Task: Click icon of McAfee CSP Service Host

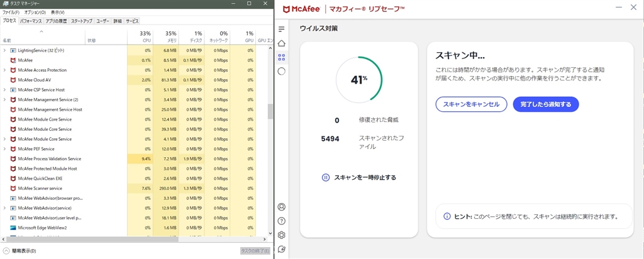Action: [x=13, y=90]
